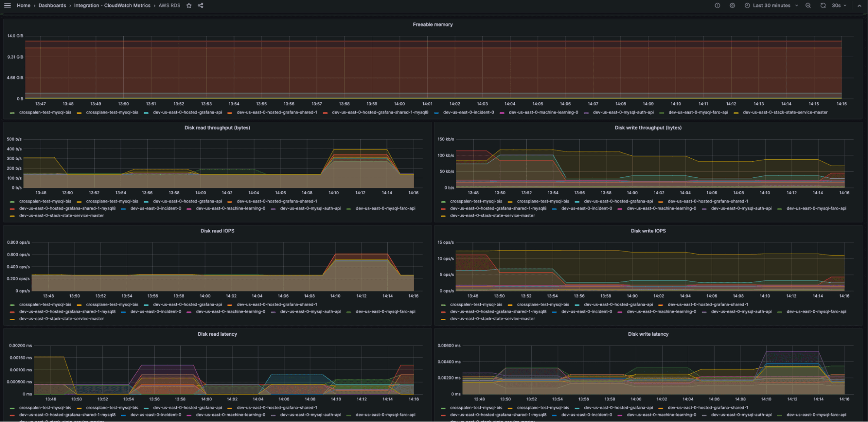Toggle crosspalen-test-mysql-bis in Disk read IOPS legend

coord(46,304)
